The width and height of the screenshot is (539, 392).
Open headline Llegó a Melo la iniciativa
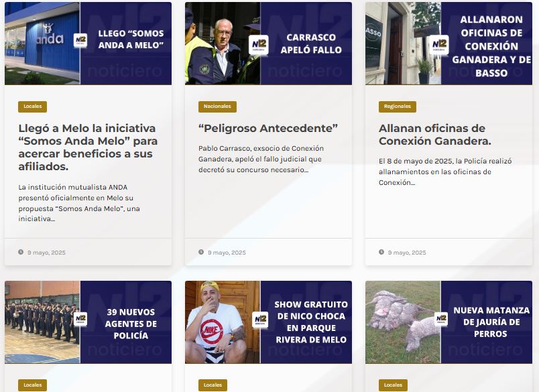88,147
